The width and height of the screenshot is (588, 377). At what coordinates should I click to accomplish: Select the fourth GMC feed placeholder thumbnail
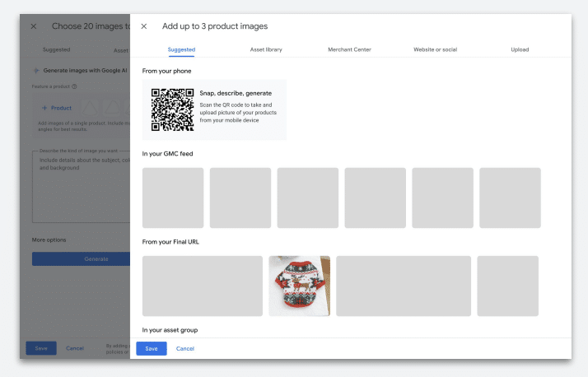[x=376, y=198]
